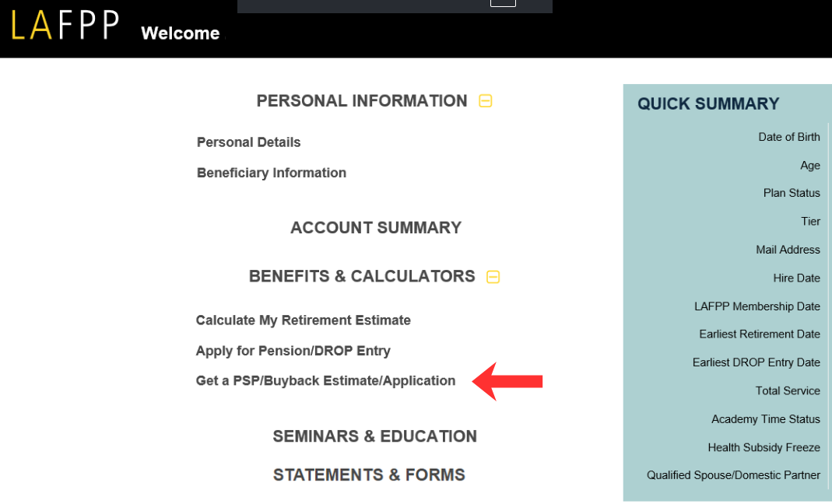This screenshot has height=504, width=832.
Task: Expand the Statements & Forms section
Action: (369, 475)
